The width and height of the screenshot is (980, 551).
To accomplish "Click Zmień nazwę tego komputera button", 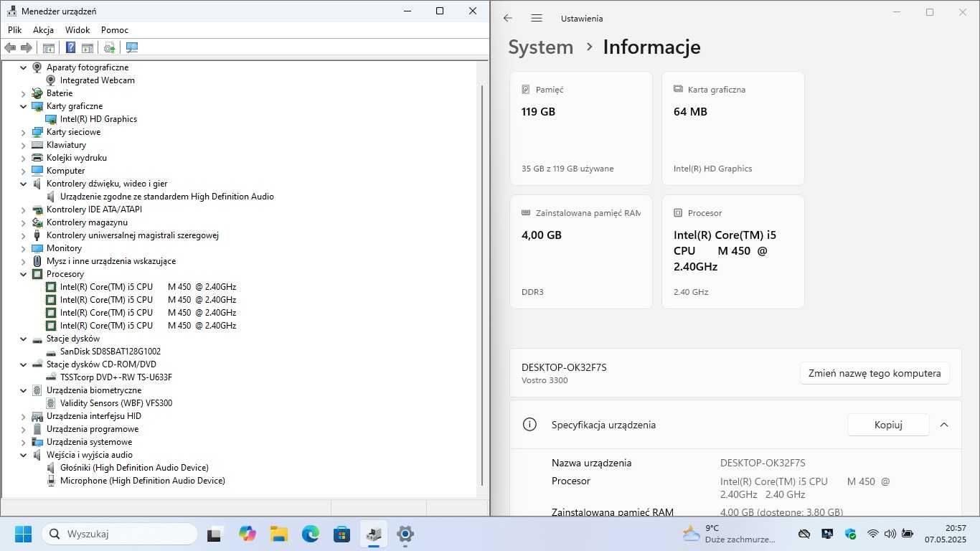I will (875, 373).
